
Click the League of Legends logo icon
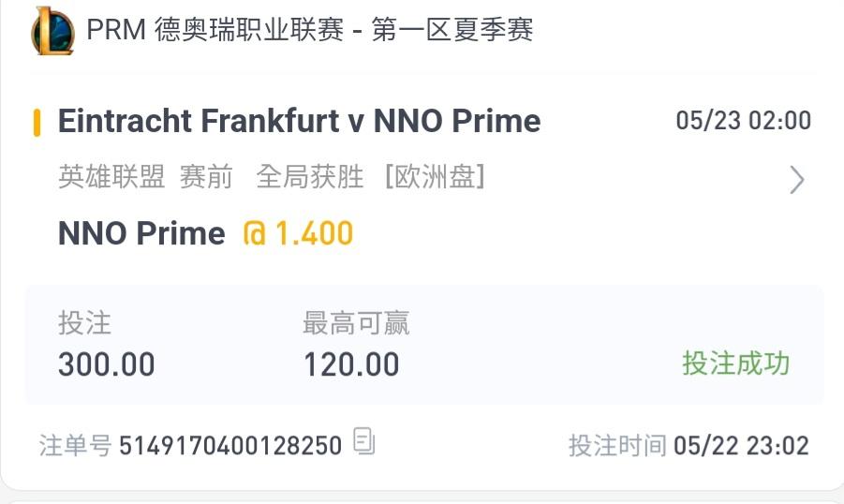(x=52, y=30)
